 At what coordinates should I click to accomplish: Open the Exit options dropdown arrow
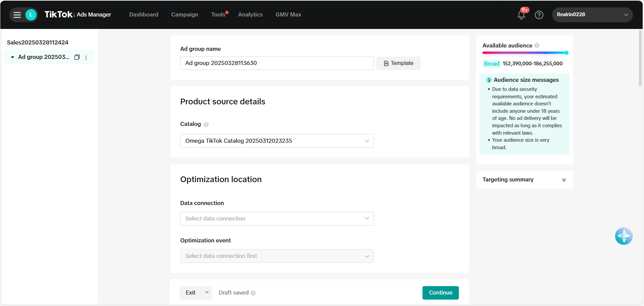[x=207, y=293]
